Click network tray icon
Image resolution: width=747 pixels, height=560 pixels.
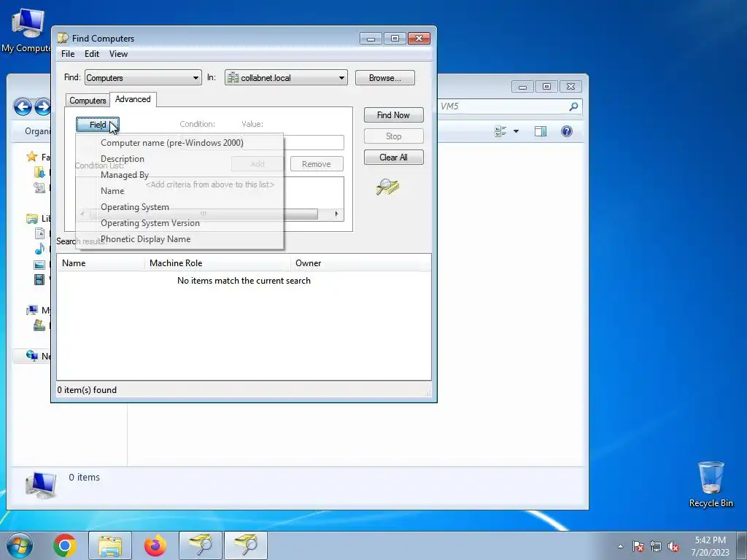coord(656,546)
